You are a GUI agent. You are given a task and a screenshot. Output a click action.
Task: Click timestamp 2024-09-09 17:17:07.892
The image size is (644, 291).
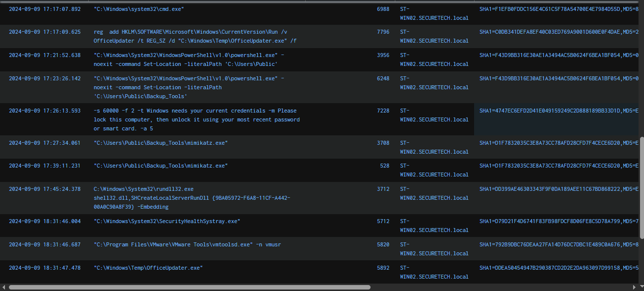click(x=45, y=9)
